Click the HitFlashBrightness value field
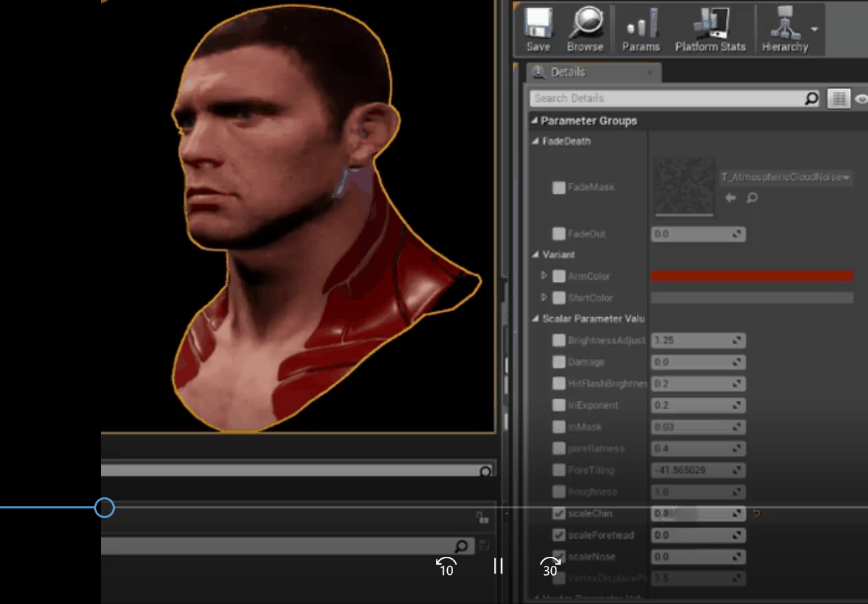The width and height of the screenshot is (868, 604). click(x=698, y=384)
